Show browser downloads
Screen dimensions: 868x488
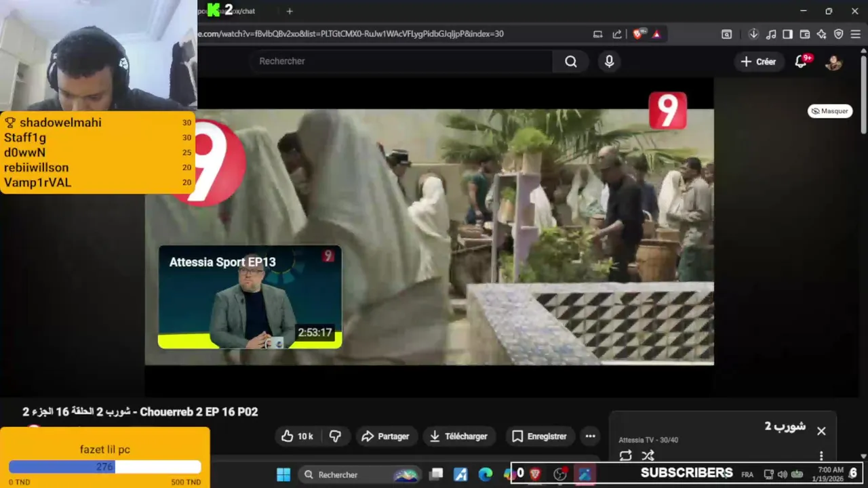click(x=753, y=34)
